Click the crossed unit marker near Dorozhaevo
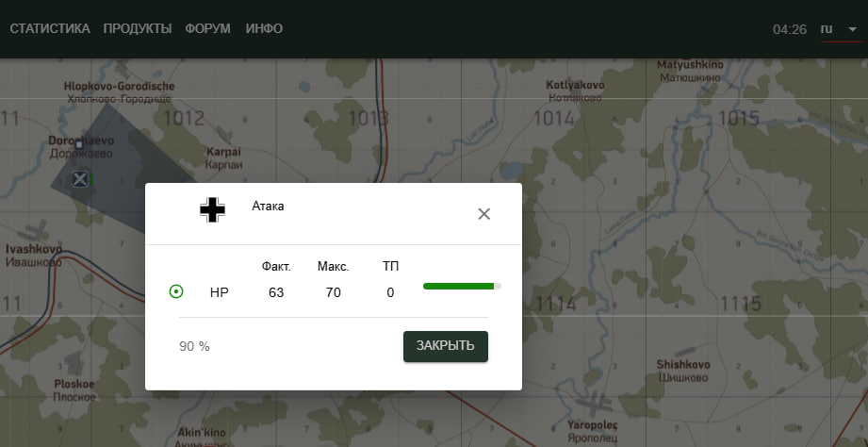 tap(80, 178)
